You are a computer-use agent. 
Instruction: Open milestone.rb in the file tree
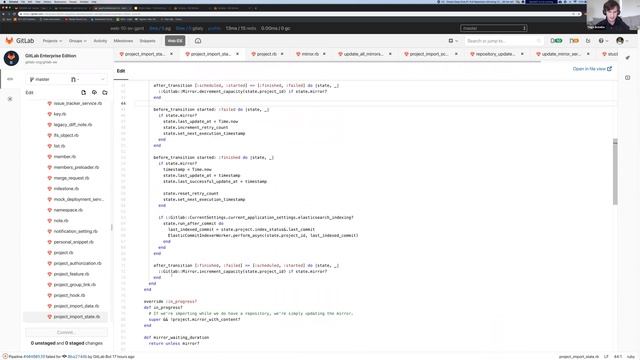[x=66, y=189]
